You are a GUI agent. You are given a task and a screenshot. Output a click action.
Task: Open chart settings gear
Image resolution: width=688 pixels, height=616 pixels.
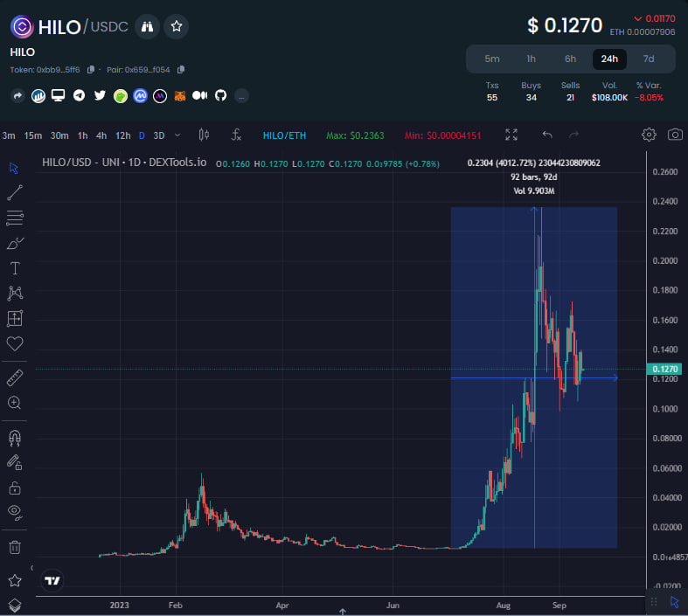[649, 135]
